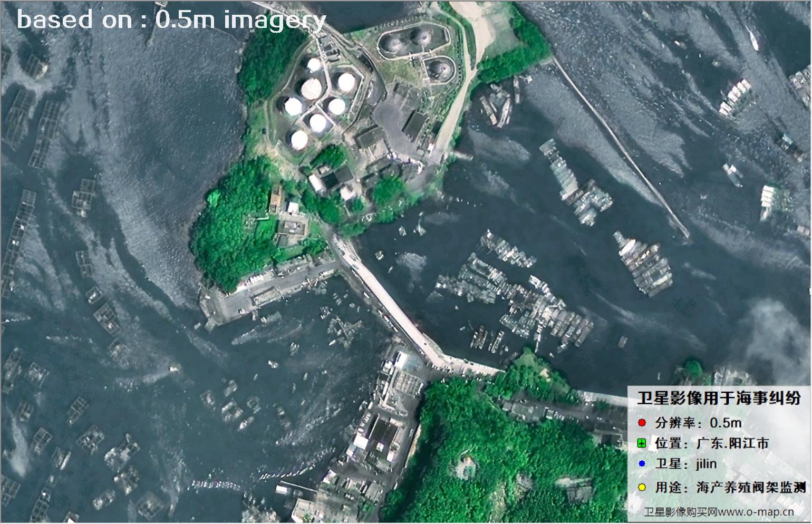Click the bottommost white oil storage tank
This screenshot has width=812, height=524.
tap(299, 140)
